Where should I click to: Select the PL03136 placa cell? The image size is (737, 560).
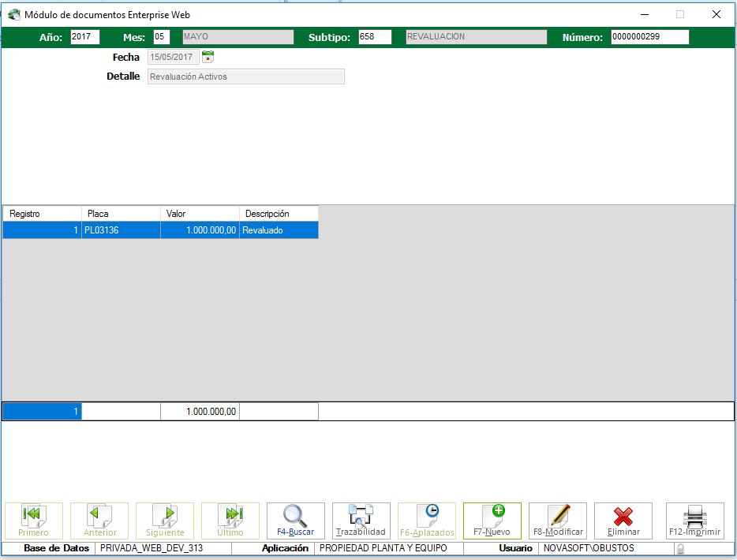click(x=122, y=230)
